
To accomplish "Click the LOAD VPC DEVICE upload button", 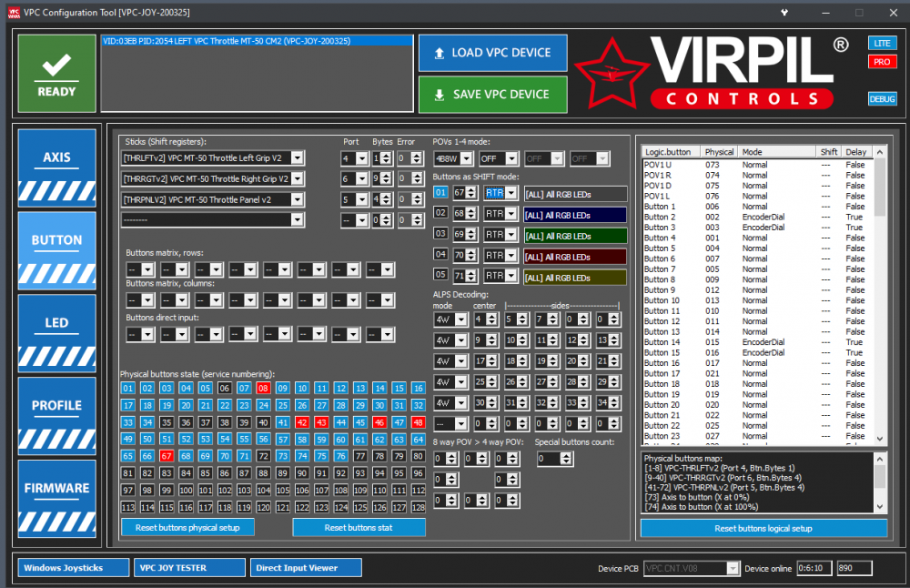I will click(492, 53).
